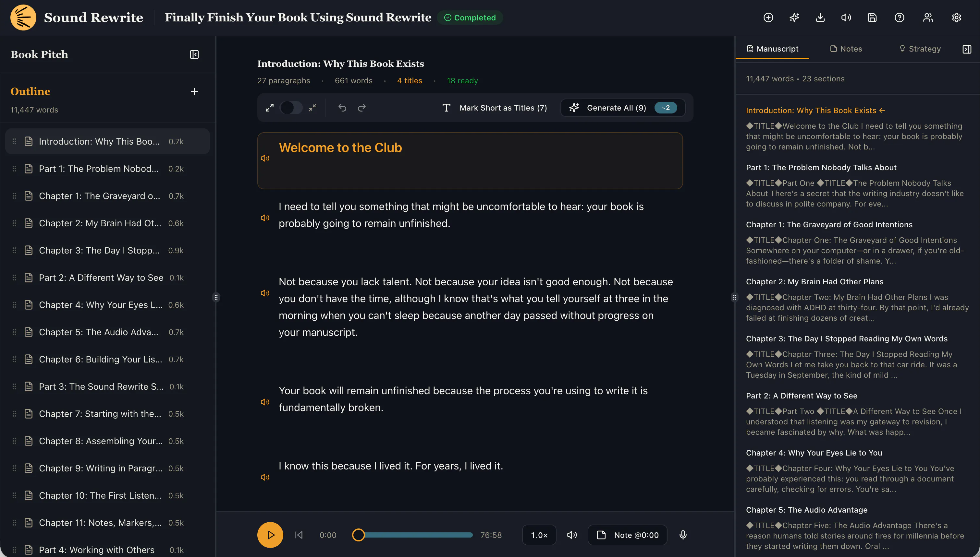The image size is (980, 557).
Task: Click the middle of the audio progress bar
Action: pyautogui.click(x=413, y=535)
